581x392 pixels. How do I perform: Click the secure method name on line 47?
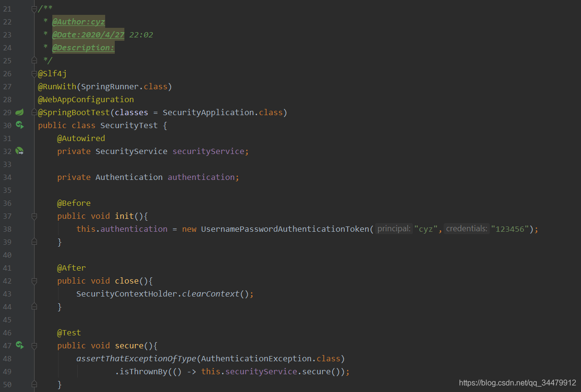point(129,345)
